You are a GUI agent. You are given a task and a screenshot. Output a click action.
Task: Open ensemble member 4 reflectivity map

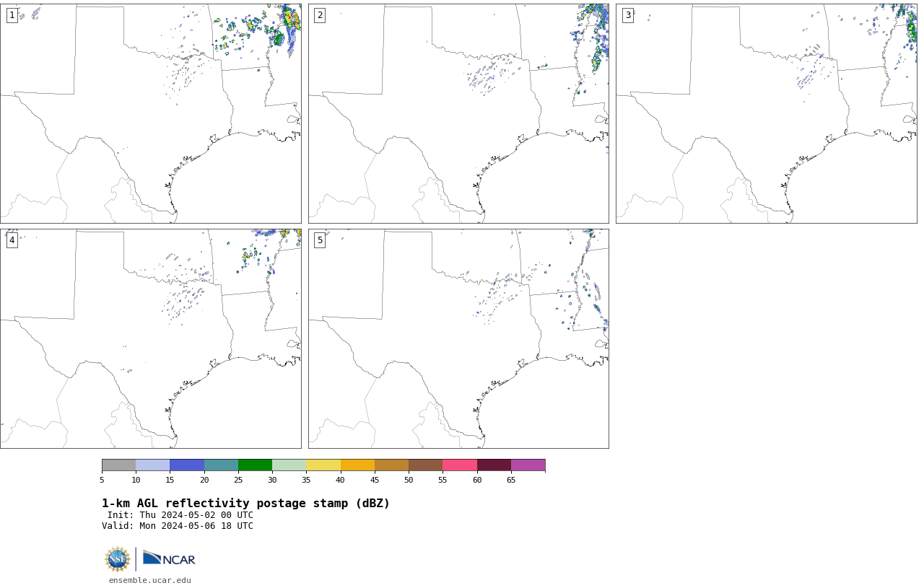click(151, 338)
